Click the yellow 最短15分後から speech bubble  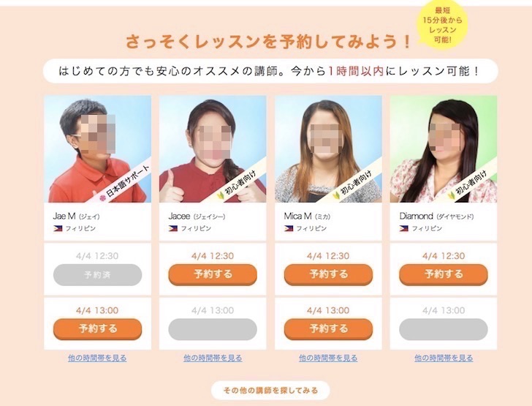coord(441,25)
